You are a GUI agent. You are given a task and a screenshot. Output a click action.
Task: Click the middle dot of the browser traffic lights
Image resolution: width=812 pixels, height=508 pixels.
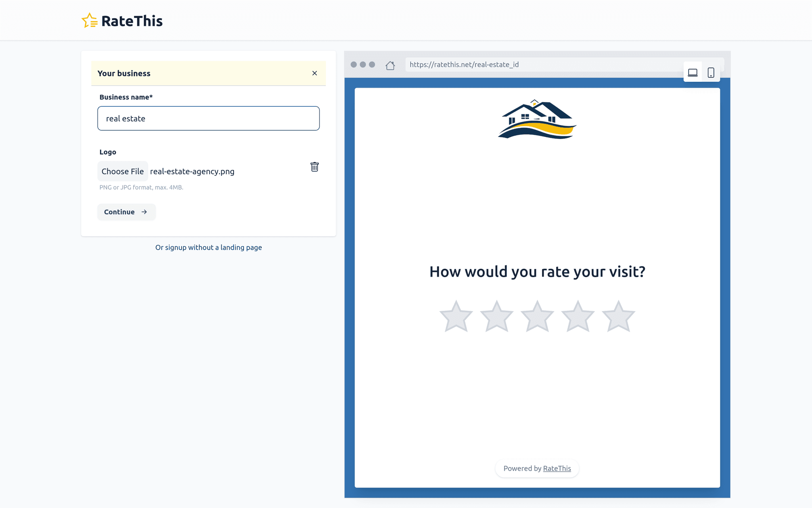[x=362, y=64]
